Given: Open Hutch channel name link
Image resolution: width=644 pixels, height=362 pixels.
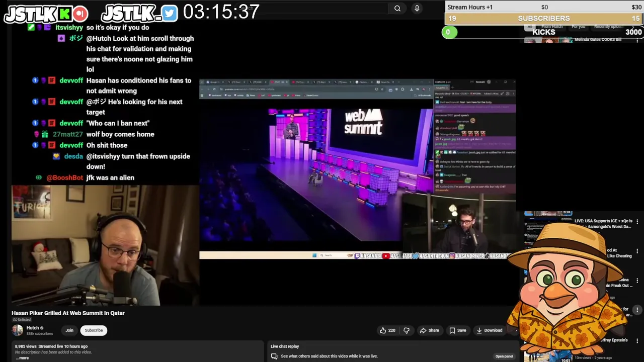Looking at the screenshot, I should point(32,328).
